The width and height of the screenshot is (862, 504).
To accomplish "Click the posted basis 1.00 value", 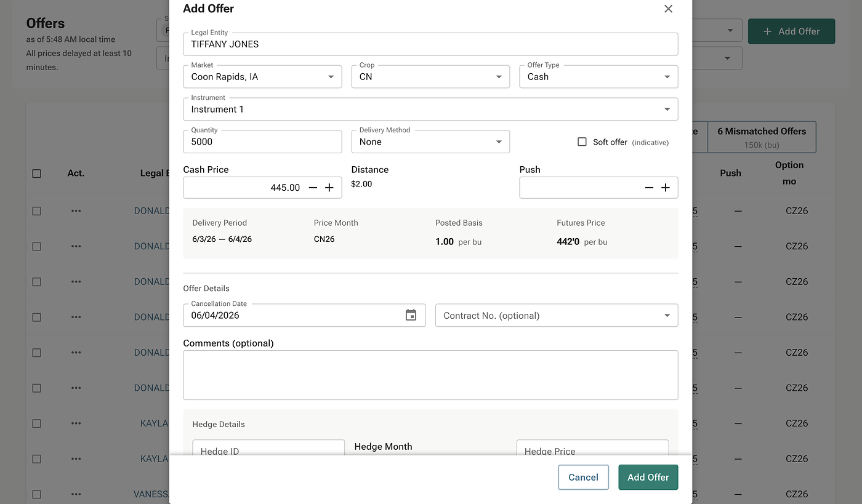I will tap(445, 242).
